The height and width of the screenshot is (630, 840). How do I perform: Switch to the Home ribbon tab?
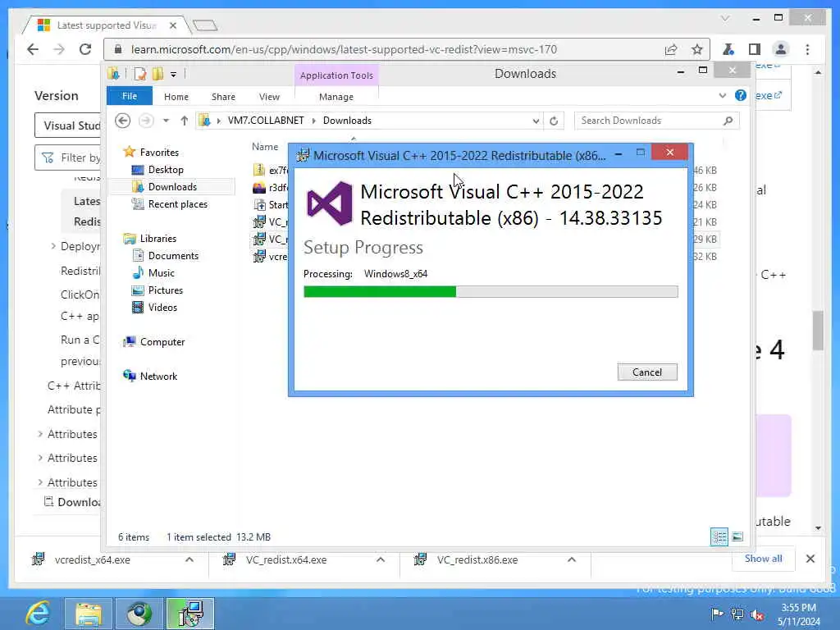point(176,97)
